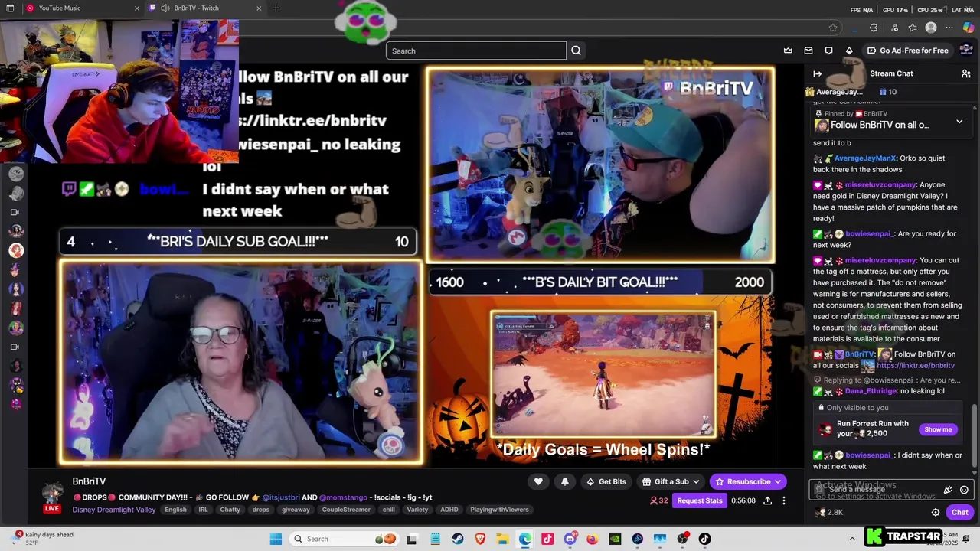This screenshot has width=980, height=551.
Task: Select the ADHD tag
Action: (449, 510)
